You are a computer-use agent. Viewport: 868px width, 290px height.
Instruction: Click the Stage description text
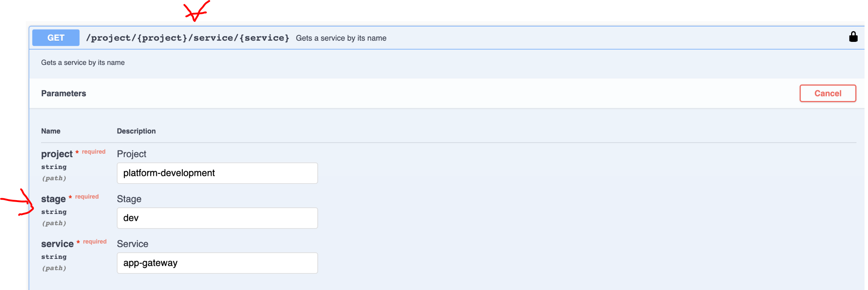[x=129, y=199]
